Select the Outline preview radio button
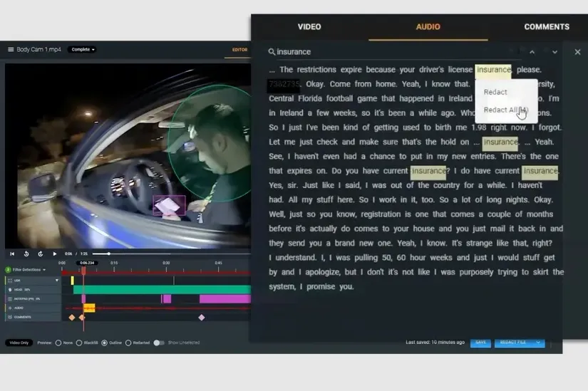Screen dimensions: 588x391 click(x=104, y=343)
